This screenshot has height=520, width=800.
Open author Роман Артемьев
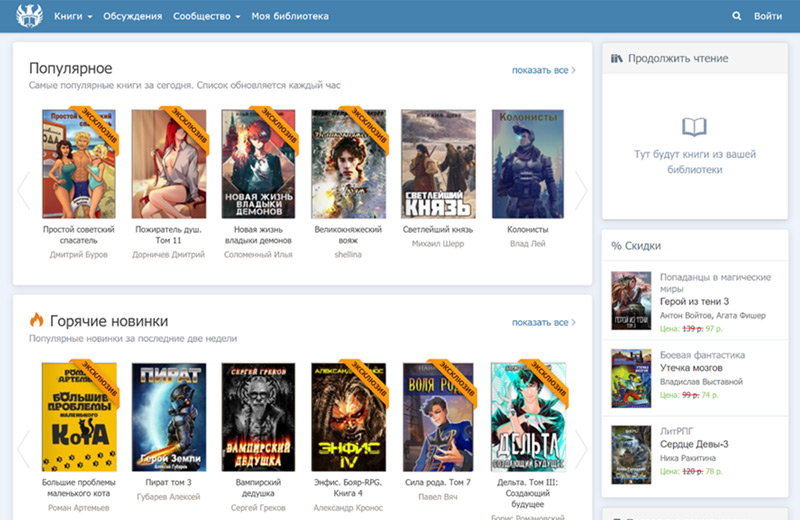click(x=79, y=508)
